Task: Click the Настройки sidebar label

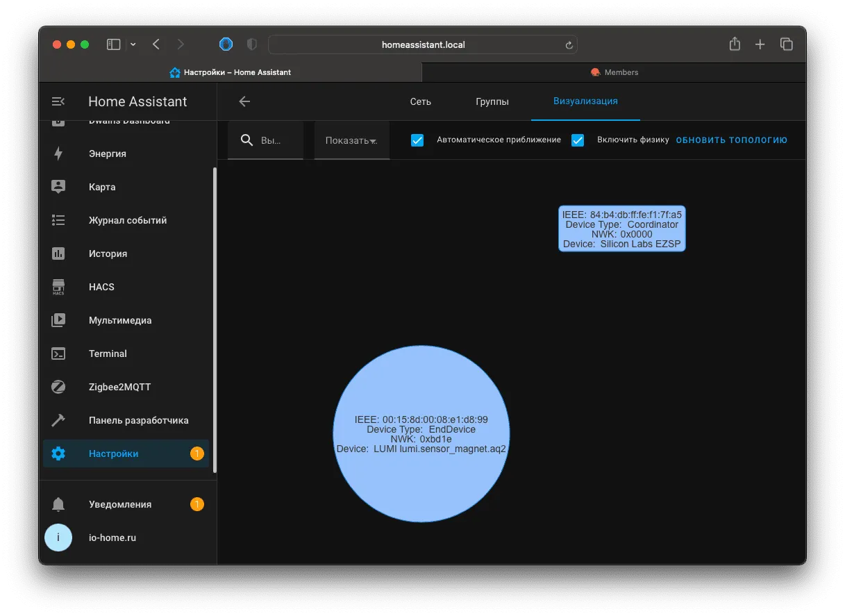Action: pos(114,453)
